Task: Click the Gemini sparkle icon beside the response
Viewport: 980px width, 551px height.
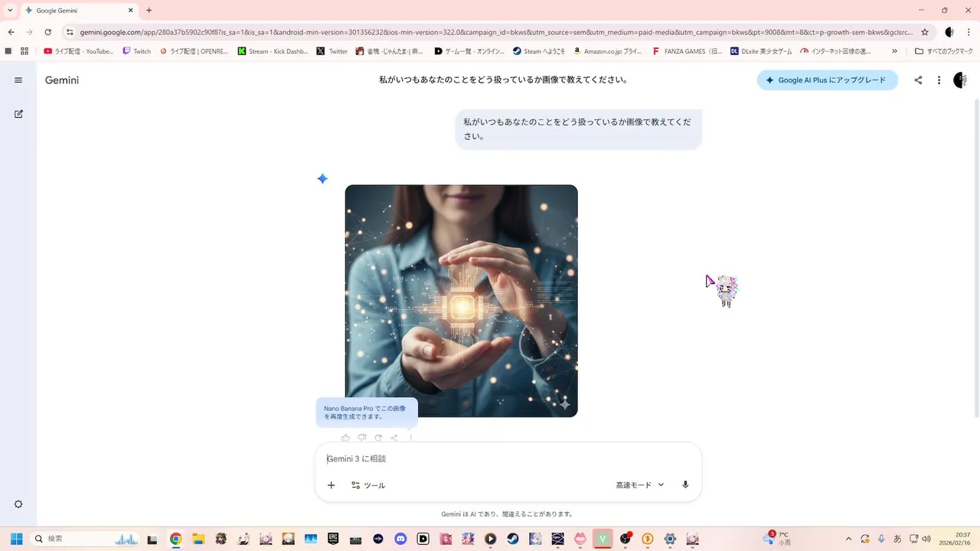Action: click(x=322, y=178)
